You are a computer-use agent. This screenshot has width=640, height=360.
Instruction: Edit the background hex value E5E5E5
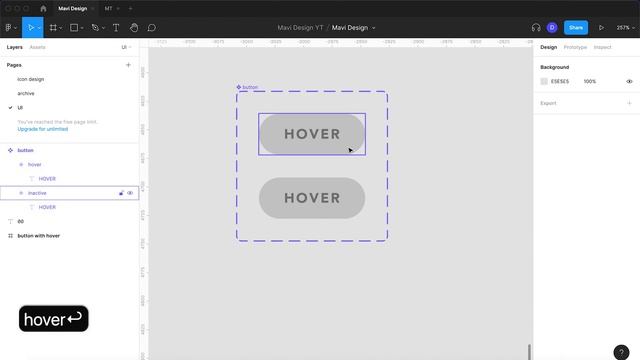coord(560,82)
